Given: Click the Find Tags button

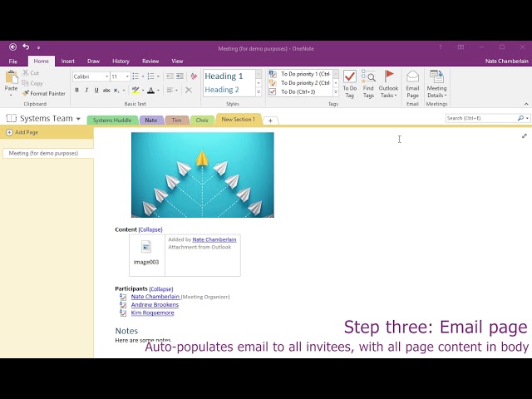Looking at the screenshot, I should coord(368,85).
